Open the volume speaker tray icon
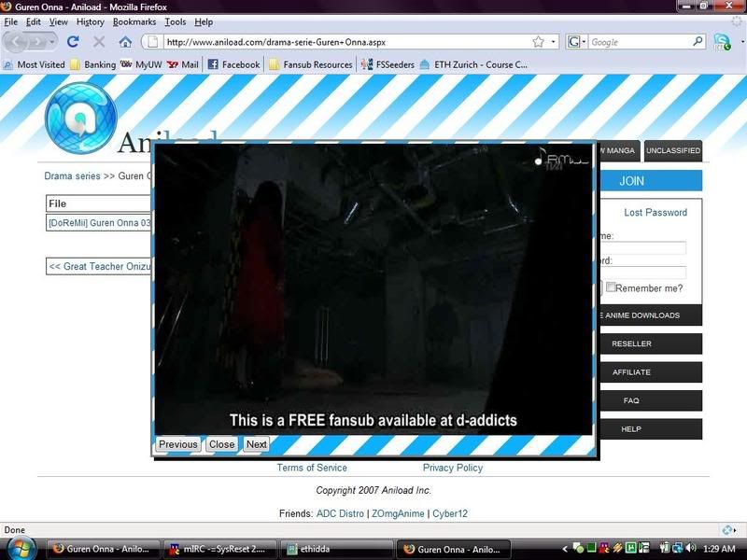The height and width of the screenshot is (560, 747). (691, 549)
